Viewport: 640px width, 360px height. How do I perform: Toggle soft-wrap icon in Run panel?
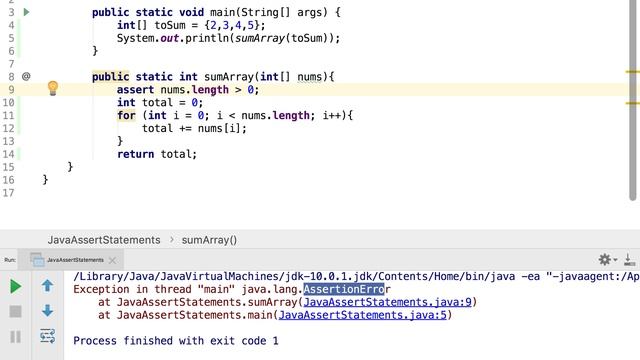coord(47,336)
